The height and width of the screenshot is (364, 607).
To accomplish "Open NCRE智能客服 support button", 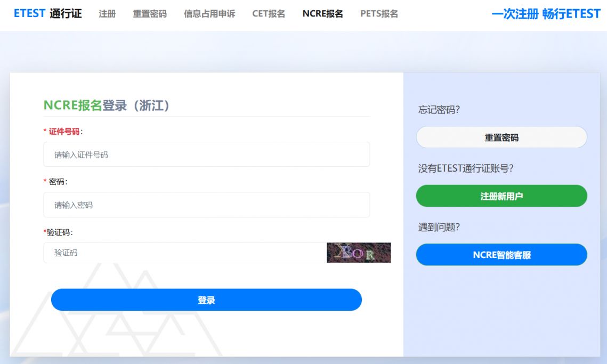I will (501, 255).
